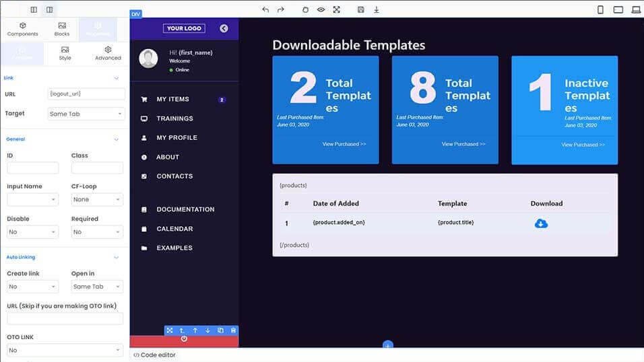Click the blue cloud download icon

point(541,223)
